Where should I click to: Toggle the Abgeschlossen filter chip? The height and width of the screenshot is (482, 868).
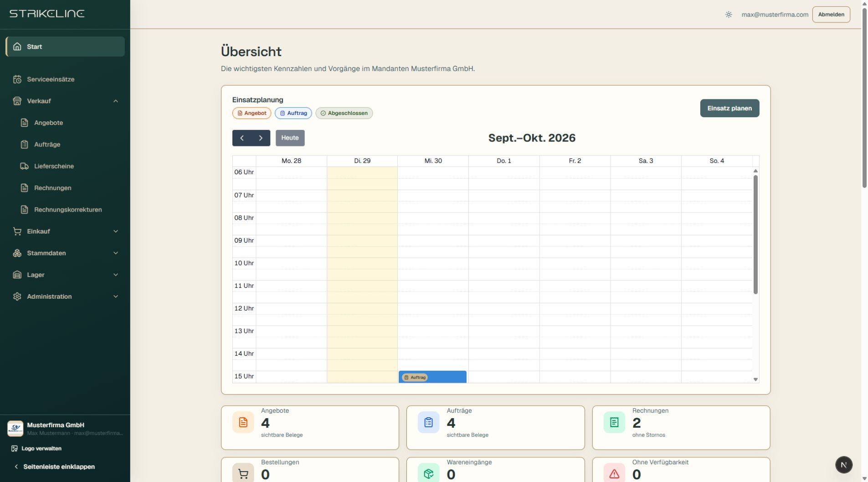[344, 113]
